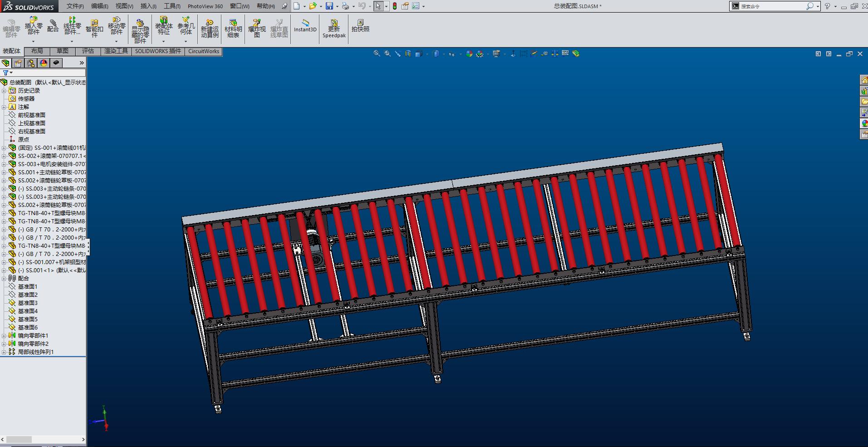Select 前视基准面 in the feature tree
This screenshot has height=447, width=868.
31,115
